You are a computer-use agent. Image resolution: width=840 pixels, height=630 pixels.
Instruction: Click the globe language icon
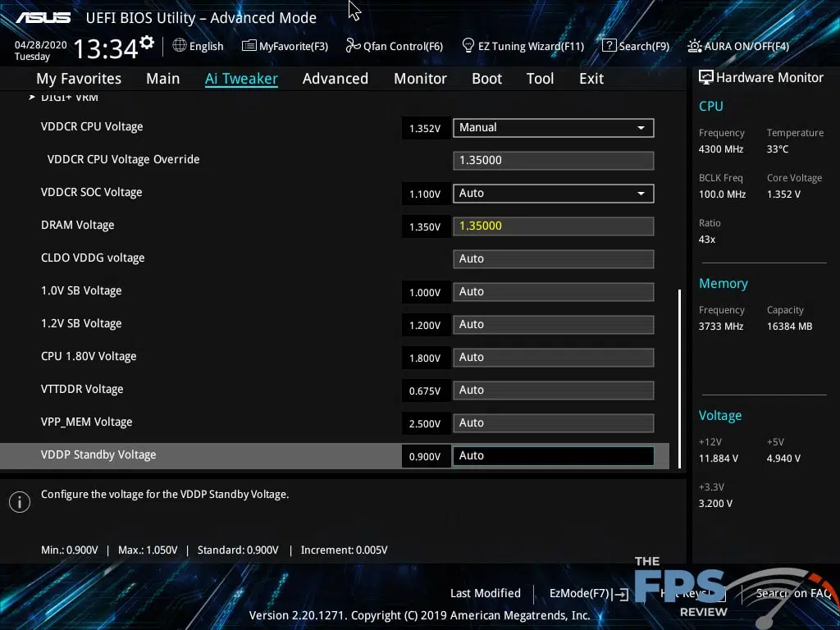[180, 46]
